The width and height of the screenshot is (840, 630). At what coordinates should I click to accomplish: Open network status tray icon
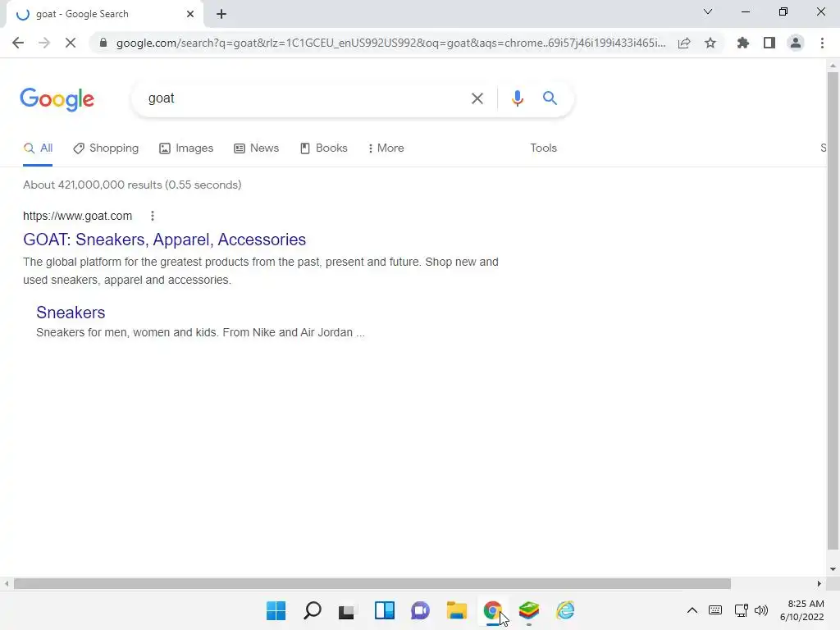(742, 610)
